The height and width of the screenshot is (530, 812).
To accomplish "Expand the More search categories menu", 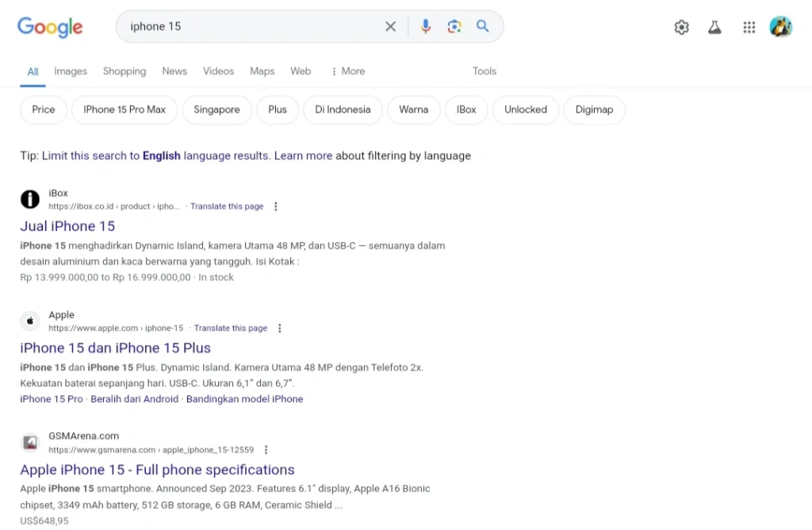I will pos(348,71).
